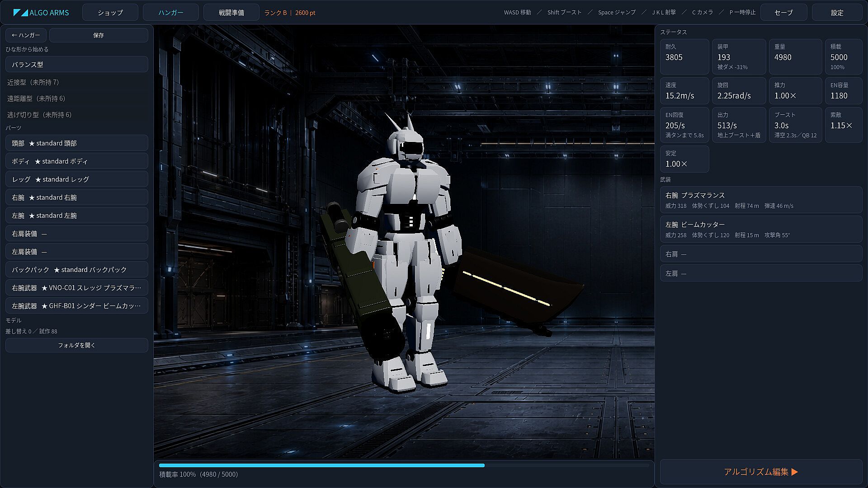
Task: Open the 左腕武器 GHF-B01 シンダー slot
Action: (77, 305)
